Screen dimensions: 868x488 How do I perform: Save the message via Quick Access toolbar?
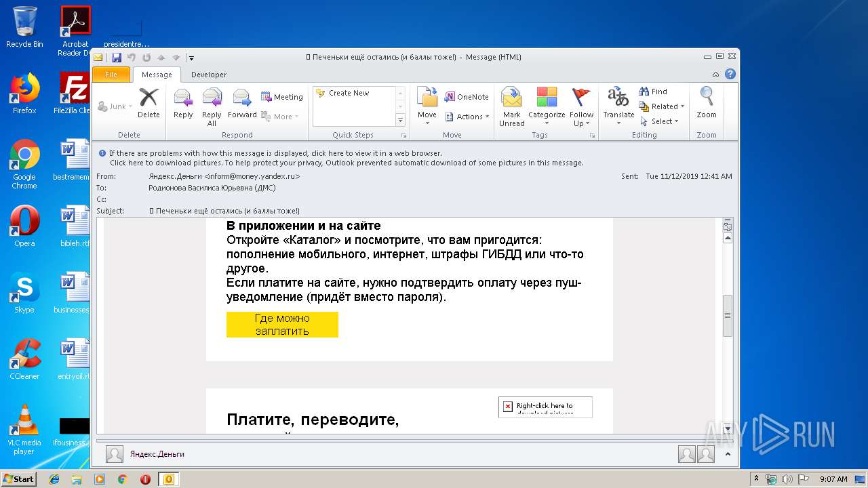coord(117,58)
